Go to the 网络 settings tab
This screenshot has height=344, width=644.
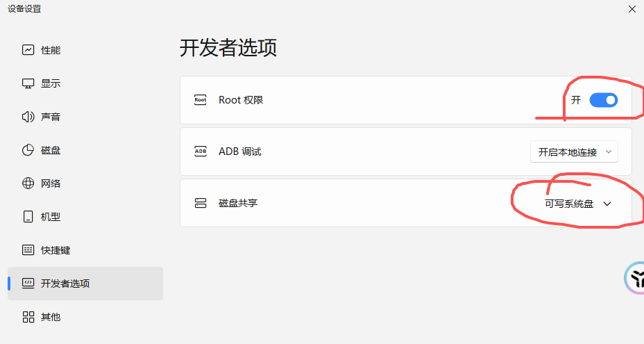[x=85, y=183]
